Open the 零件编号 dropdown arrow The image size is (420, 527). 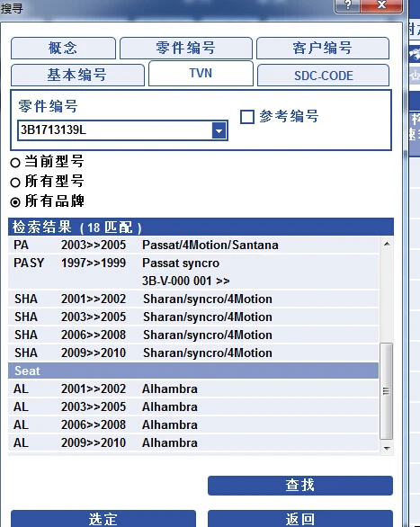tap(219, 130)
